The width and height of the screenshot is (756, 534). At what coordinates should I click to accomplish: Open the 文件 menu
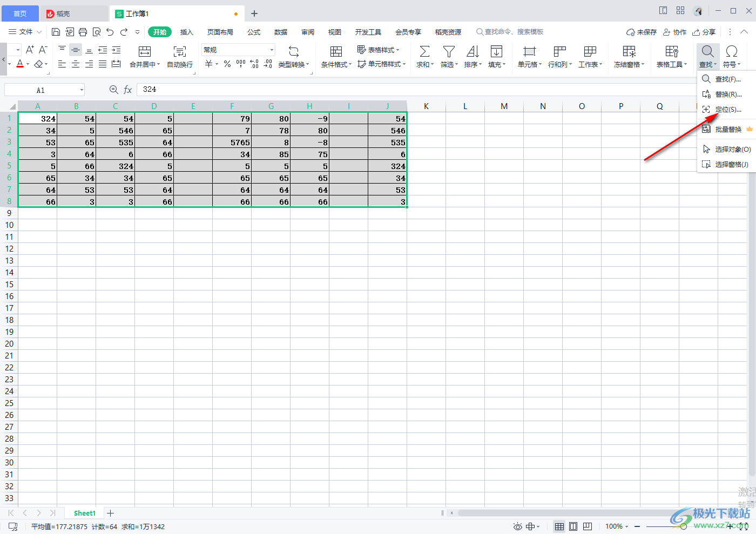click(25, 32)
